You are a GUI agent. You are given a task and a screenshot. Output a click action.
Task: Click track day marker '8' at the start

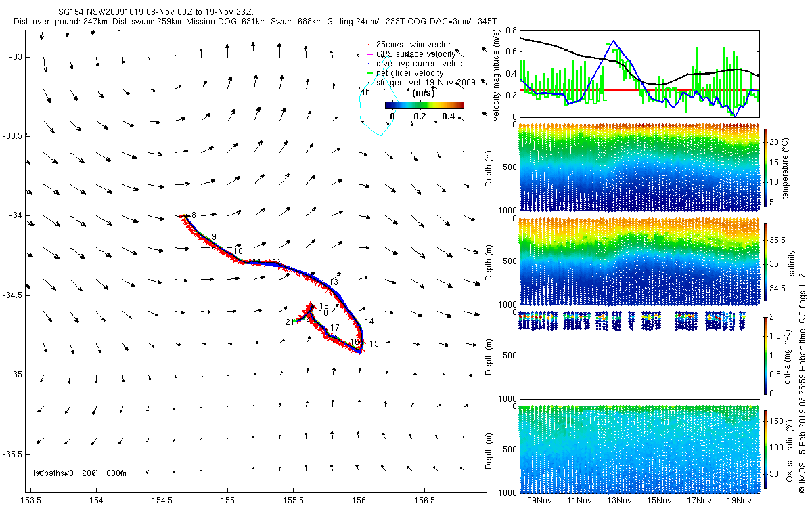pyautogui.click(x=194, y=215)
